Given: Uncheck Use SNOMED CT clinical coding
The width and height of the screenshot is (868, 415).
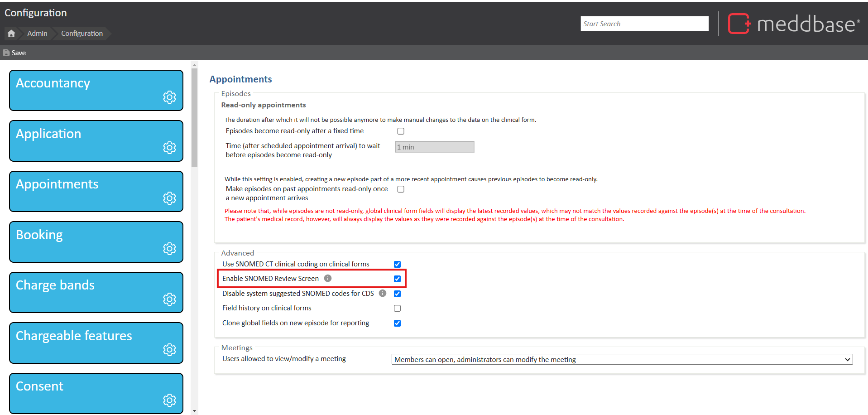Looking at the screenshot, I should pos(397,264).
